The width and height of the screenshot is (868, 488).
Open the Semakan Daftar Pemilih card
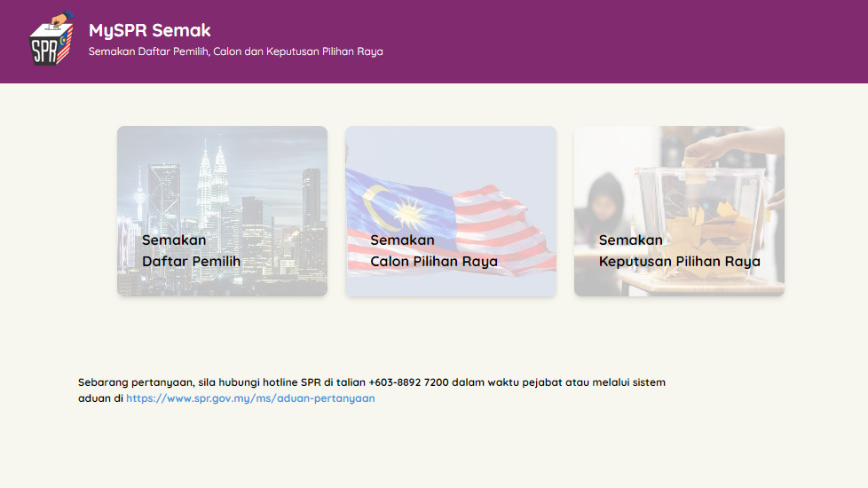(222, 211)
